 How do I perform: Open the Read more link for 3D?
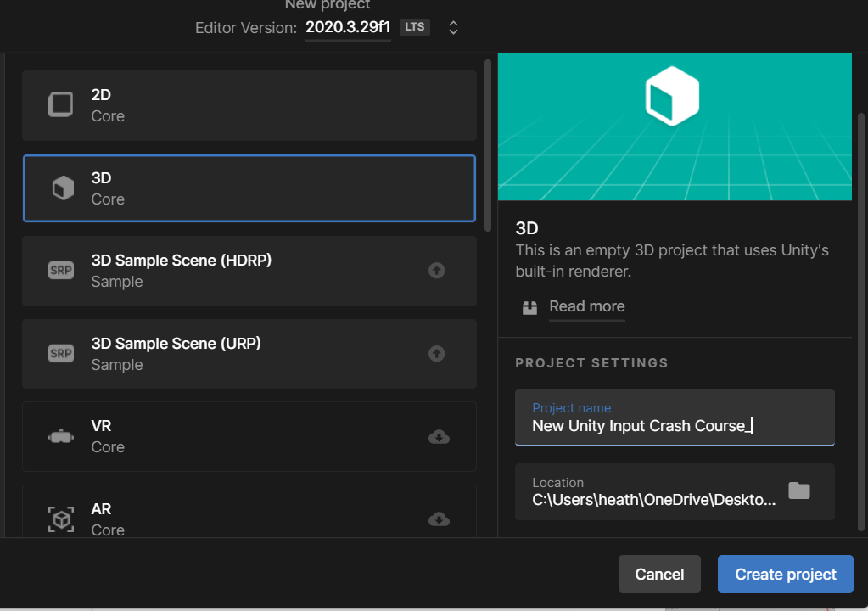point(586,306)
